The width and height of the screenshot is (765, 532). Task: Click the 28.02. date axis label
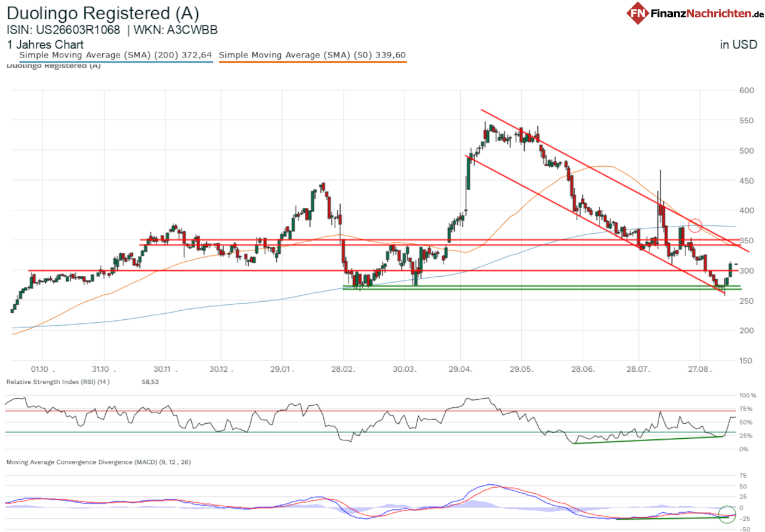pos(343,369)
